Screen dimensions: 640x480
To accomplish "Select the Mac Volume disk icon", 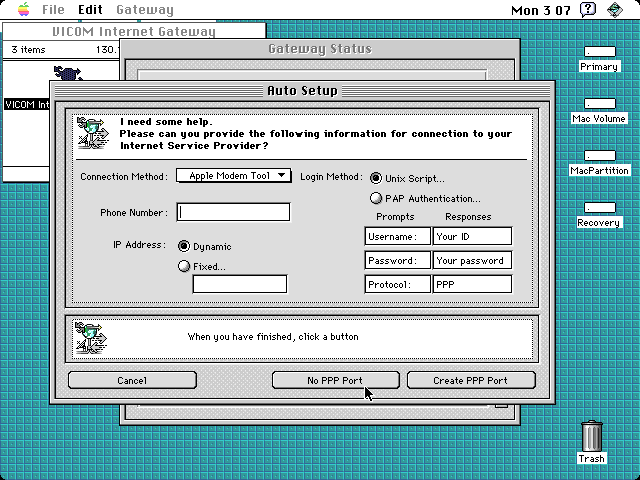I will (599, 104).
